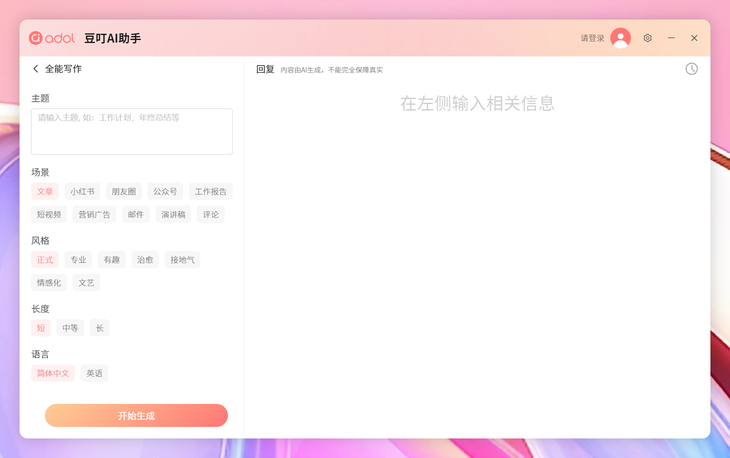730x458 pixels.
Task: Click the 在左侧输入相关信息 placeholder text
Action: [x=477, y=103]
